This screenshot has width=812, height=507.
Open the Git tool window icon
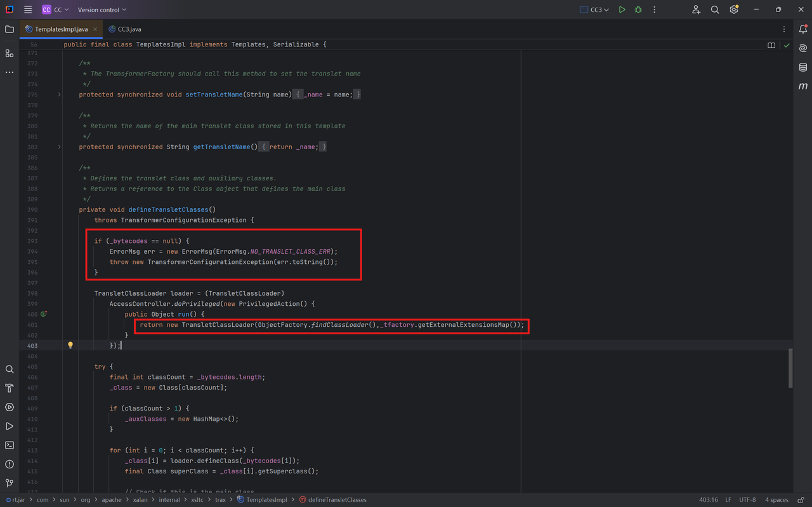coord(10,484)
